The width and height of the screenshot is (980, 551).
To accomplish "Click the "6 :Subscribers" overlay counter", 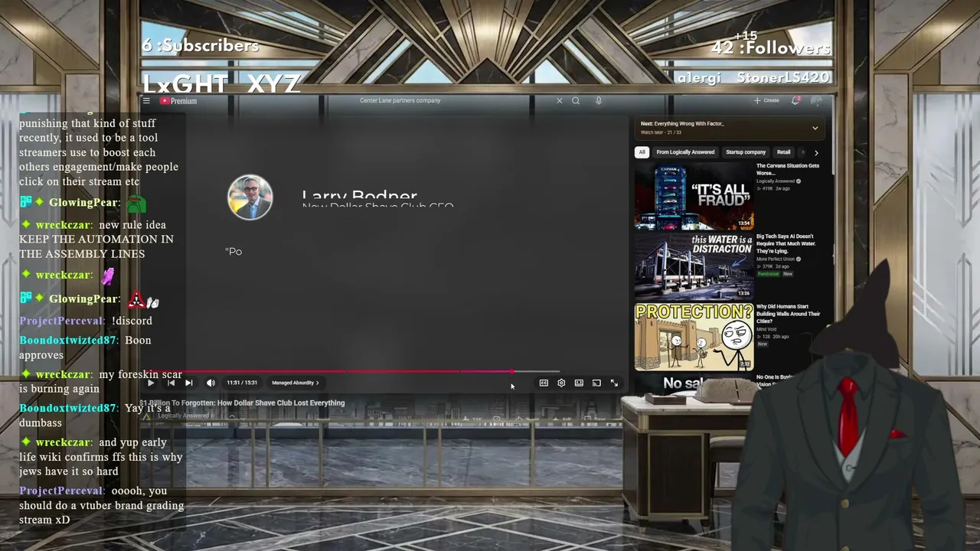I will pos(201,46).
